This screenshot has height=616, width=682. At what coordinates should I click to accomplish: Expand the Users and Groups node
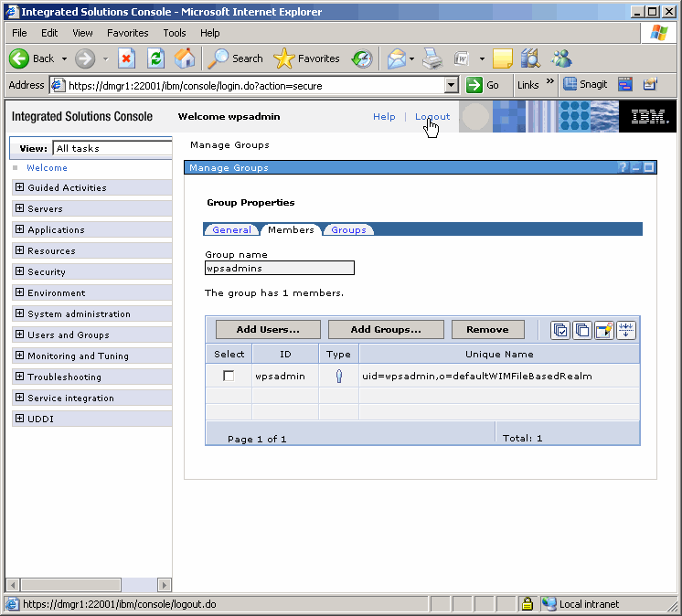coord(19,335)
